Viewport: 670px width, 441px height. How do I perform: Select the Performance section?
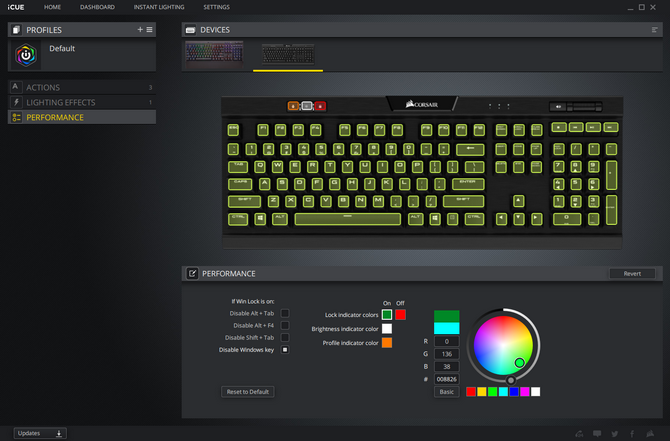[x=82, y=117]
